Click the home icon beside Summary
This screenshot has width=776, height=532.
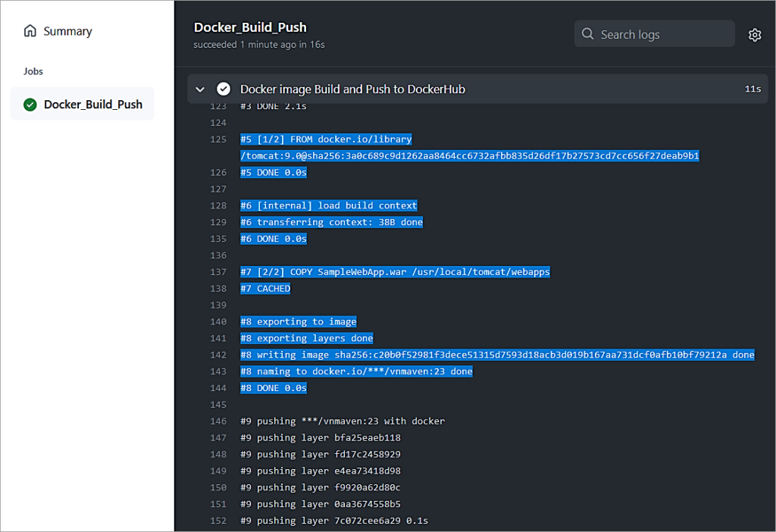(x=30, y=31)
